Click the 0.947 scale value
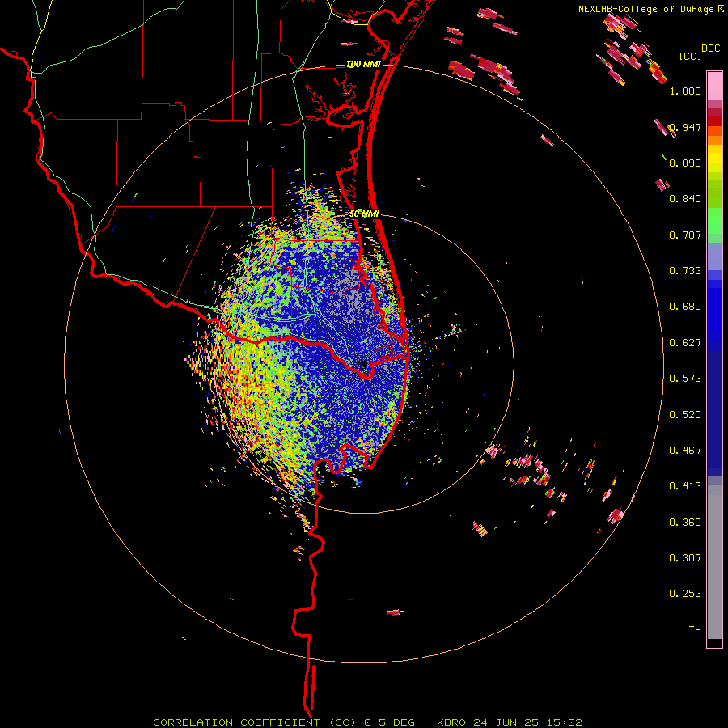 (685, 127)
